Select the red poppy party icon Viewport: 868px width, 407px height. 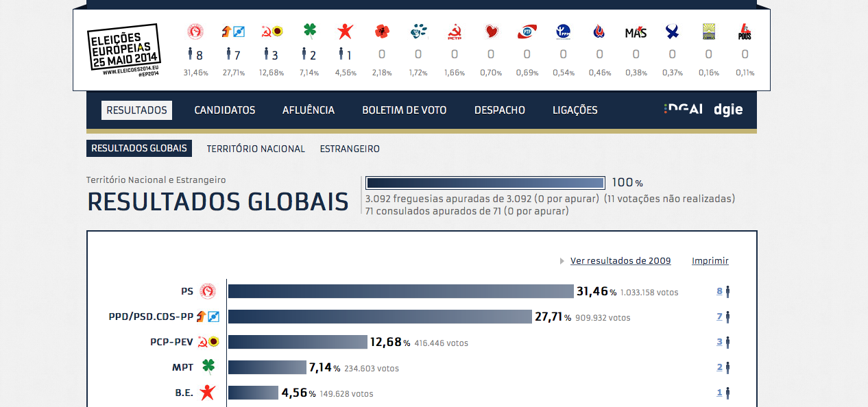click(x=382, y=32)
